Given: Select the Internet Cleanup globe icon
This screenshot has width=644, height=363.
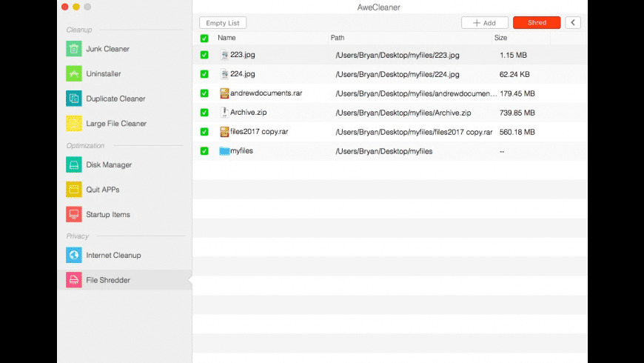Looking at the screenshot, I should click(x=74, y=255).
